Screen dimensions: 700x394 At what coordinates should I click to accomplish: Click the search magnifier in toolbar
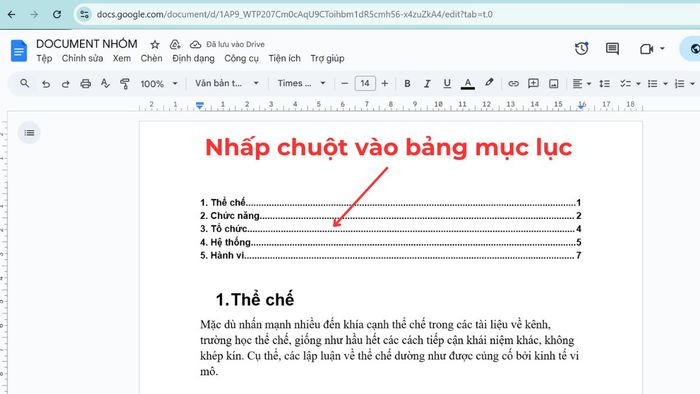click(25, 83)
